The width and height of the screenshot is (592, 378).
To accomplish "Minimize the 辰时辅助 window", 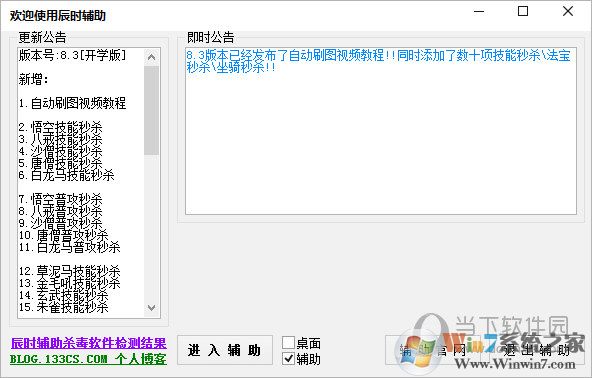I will (x=479, y=11).
